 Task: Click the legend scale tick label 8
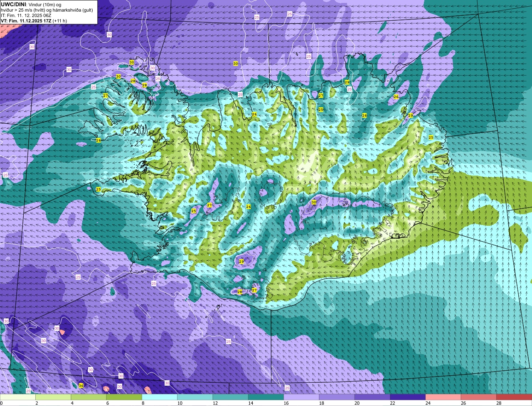[143, 403]
